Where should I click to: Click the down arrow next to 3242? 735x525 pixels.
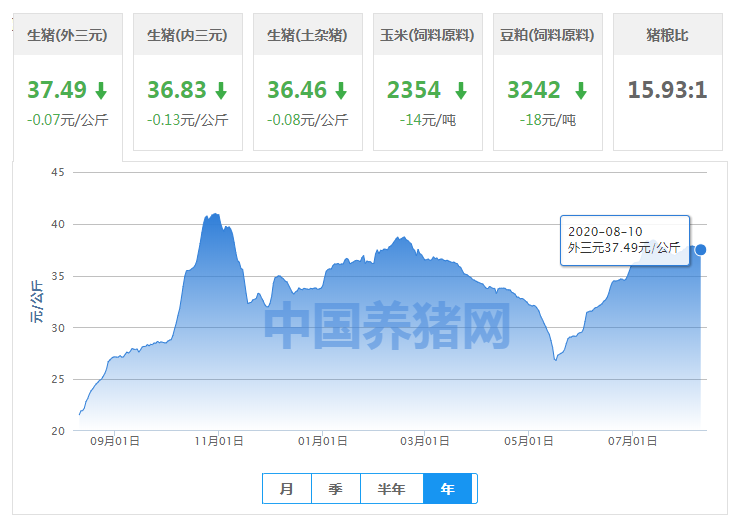(x=581, y=90)
